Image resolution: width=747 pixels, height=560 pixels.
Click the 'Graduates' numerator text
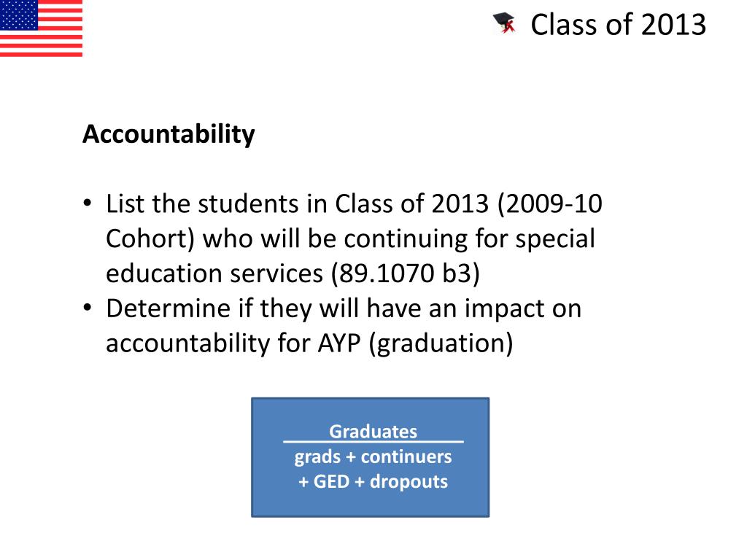tap(373, 432)
